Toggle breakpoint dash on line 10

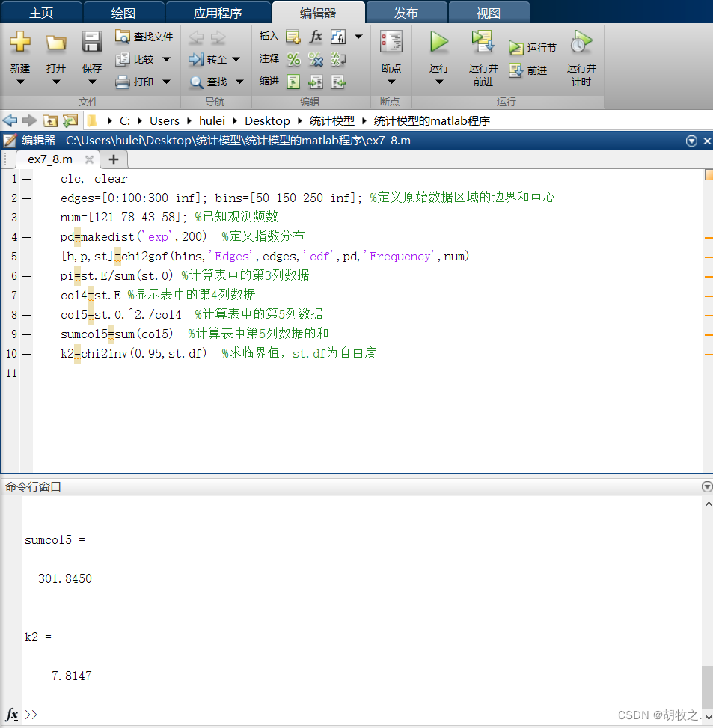point(26,354)
